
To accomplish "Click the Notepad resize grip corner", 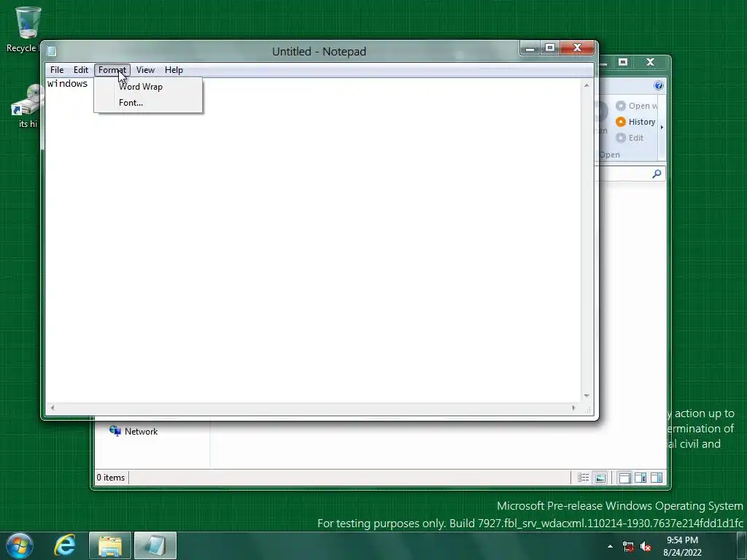I will 588,410.
